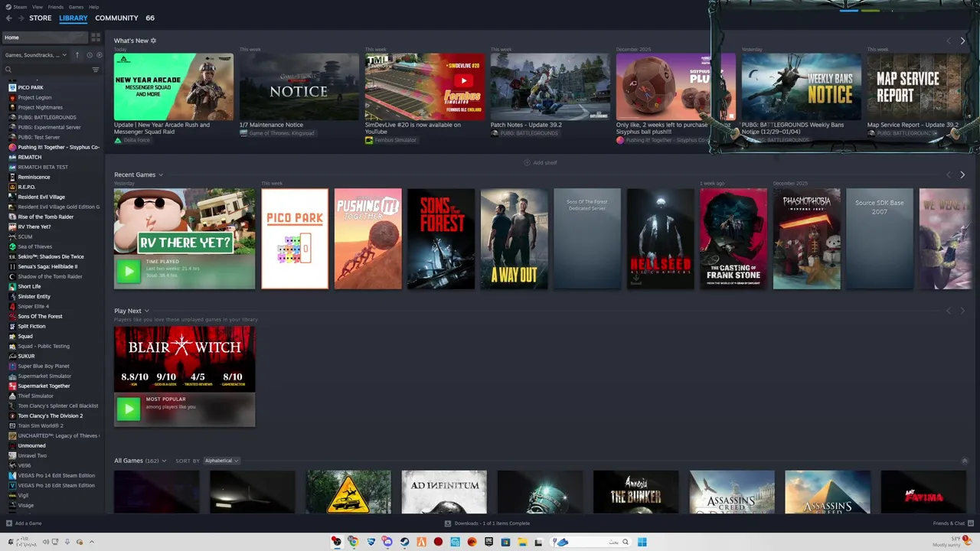
Task: Open Google Chrome from the taskbar
Action: point(353,542)
